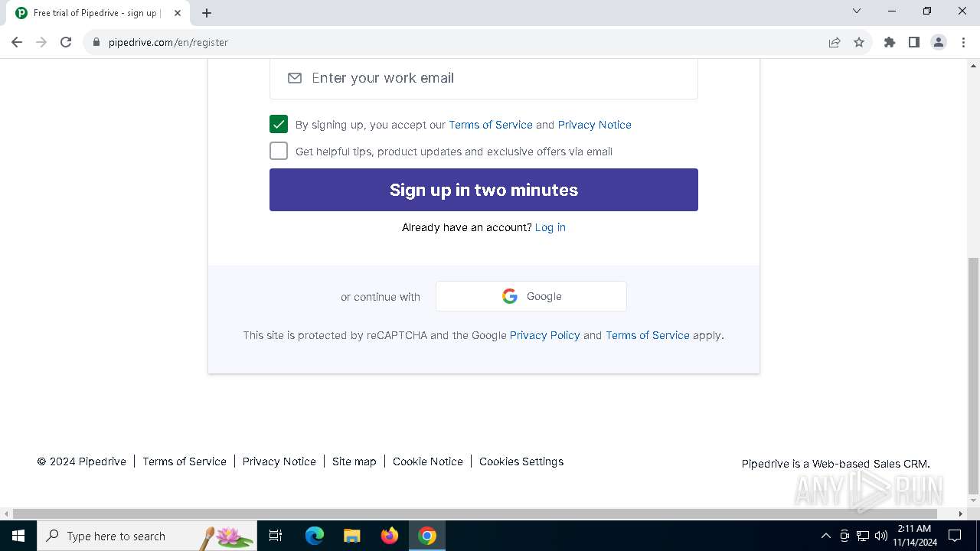Screen dimensions: 980x551
Task: Launch Firefox from taskbar
Action: tap(390, 536)
